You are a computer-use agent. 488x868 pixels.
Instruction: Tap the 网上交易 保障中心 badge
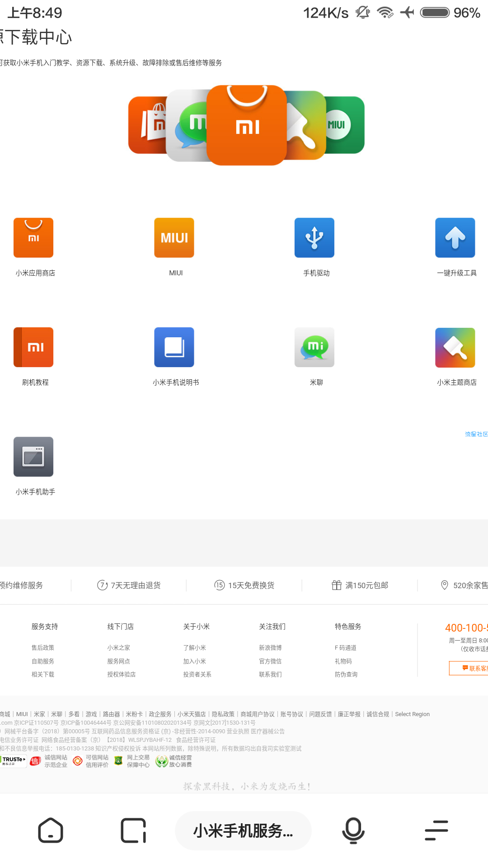(x=132, y=761)
